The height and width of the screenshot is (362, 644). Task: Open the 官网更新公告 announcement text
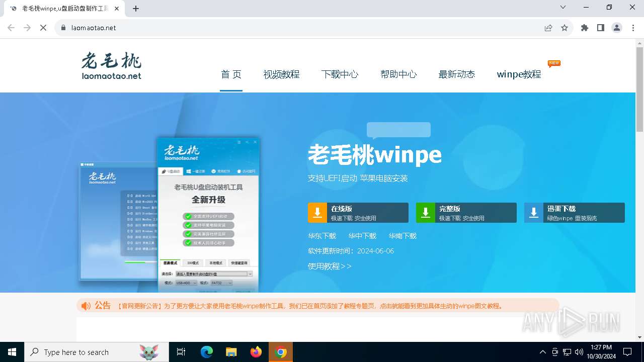coord(310,306)
